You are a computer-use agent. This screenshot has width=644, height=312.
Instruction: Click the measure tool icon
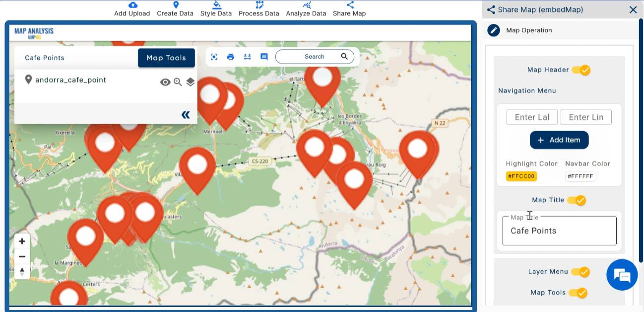(x=248, y=57)
